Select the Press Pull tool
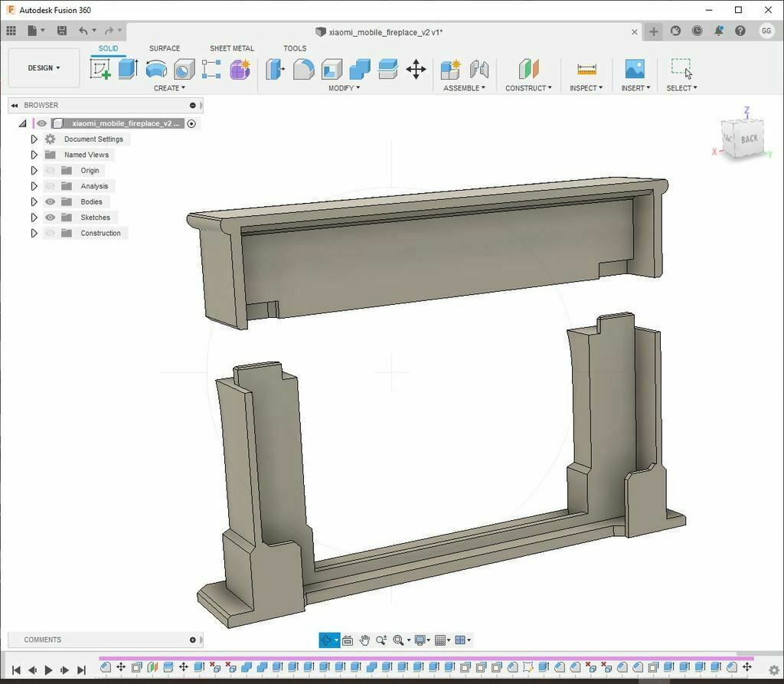The width and height of the screenshot is (784, 684). point(275,69)
